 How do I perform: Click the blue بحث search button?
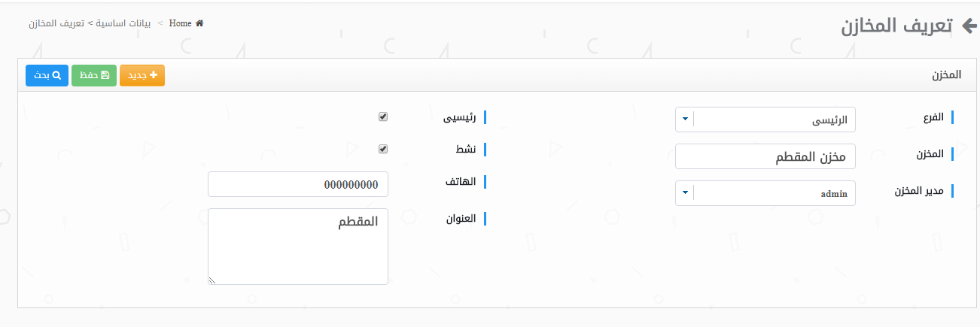[x=47, y=76]
